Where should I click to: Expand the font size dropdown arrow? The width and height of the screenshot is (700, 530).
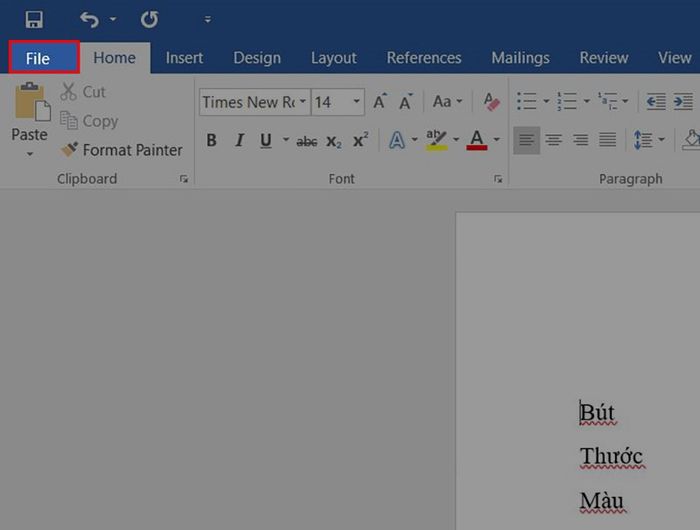[x=357, y=101]
